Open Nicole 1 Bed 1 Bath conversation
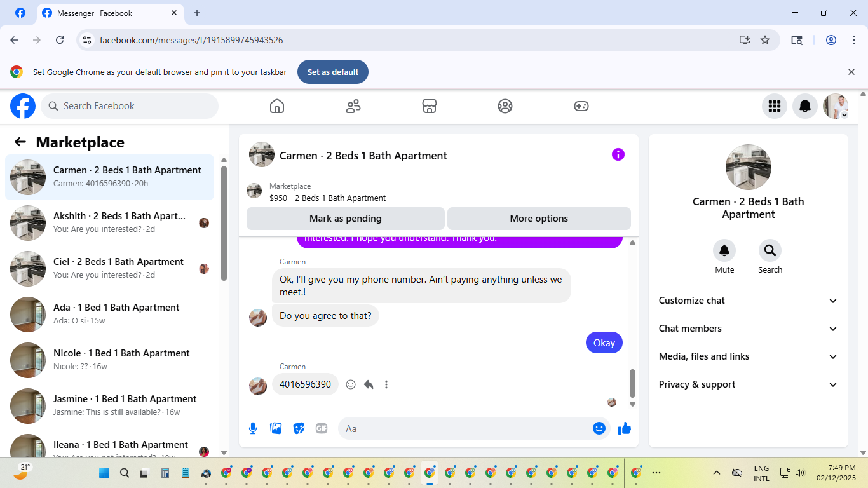 coord(109,360)
